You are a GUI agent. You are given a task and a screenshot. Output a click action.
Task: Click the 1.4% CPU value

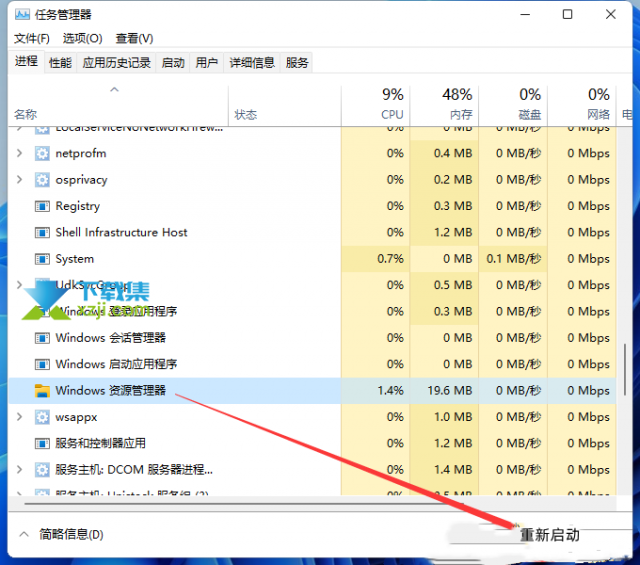391,391
